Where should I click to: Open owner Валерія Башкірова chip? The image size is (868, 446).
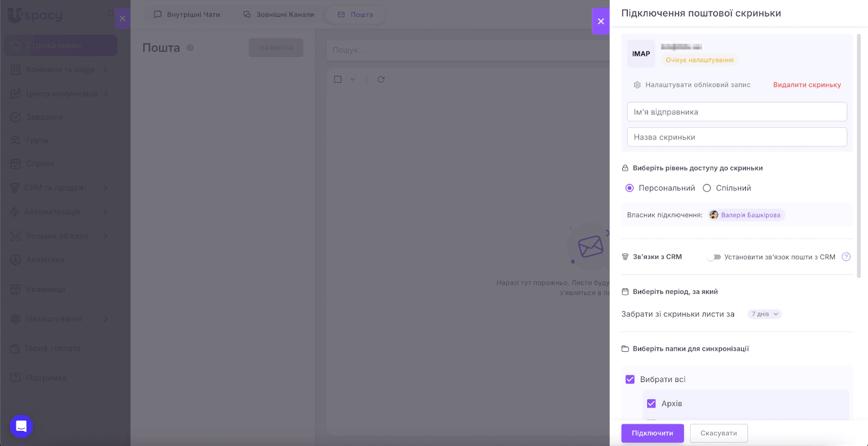(x=746, y=215)
